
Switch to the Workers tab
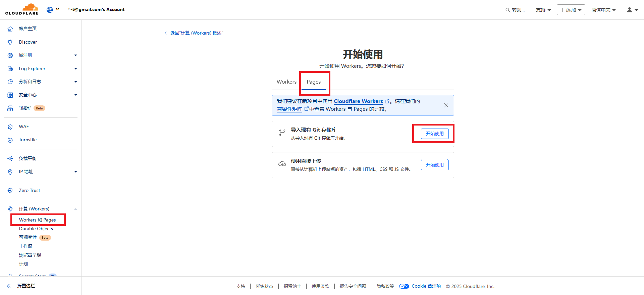[286, 82]
